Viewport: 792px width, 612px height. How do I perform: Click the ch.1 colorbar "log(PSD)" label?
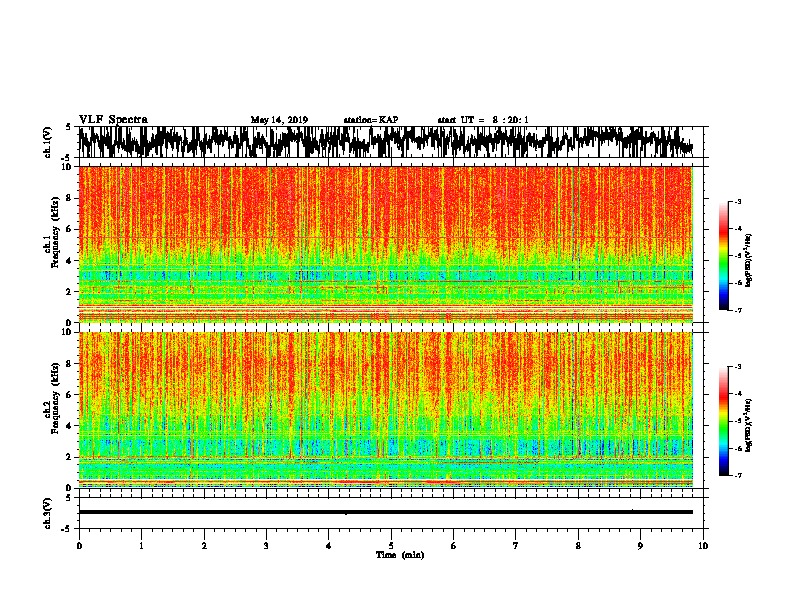[748, 261]
